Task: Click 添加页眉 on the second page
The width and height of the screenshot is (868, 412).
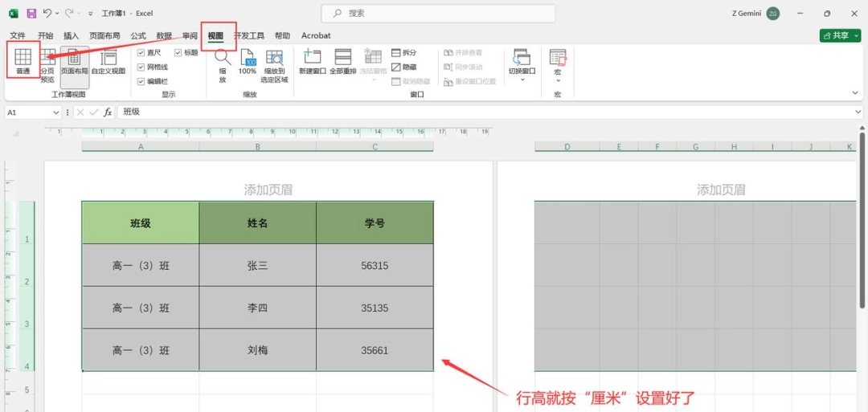Action: 721,190
